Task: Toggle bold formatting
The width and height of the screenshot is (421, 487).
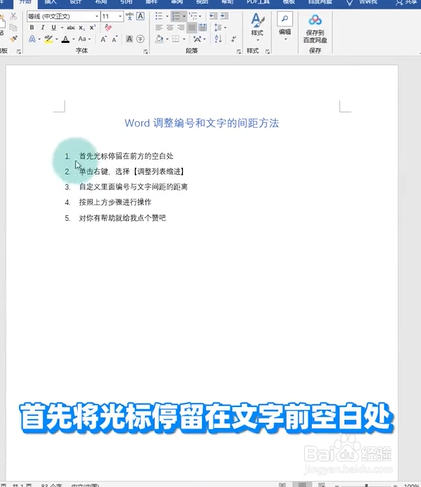Action: [32, 28]
